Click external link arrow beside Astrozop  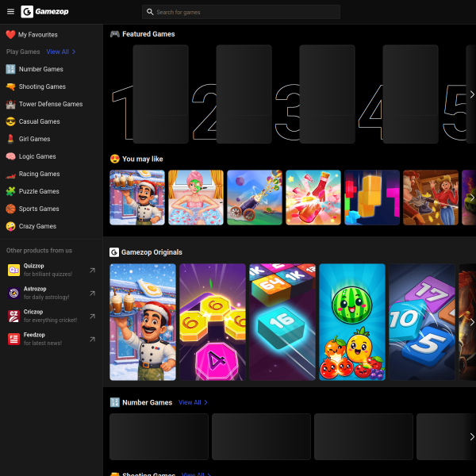pyautogui.click(x=92, y=294)
